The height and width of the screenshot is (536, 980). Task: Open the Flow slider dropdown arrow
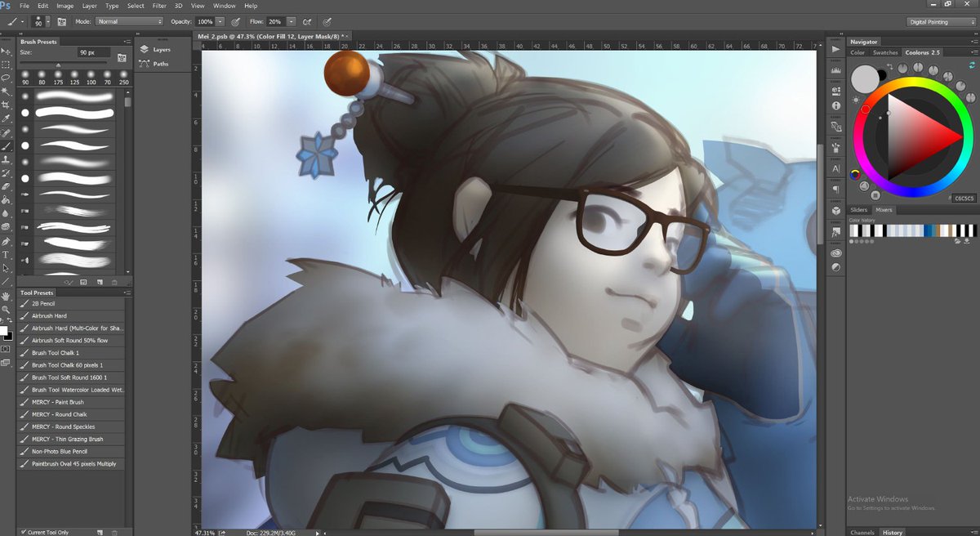[292, 21]
